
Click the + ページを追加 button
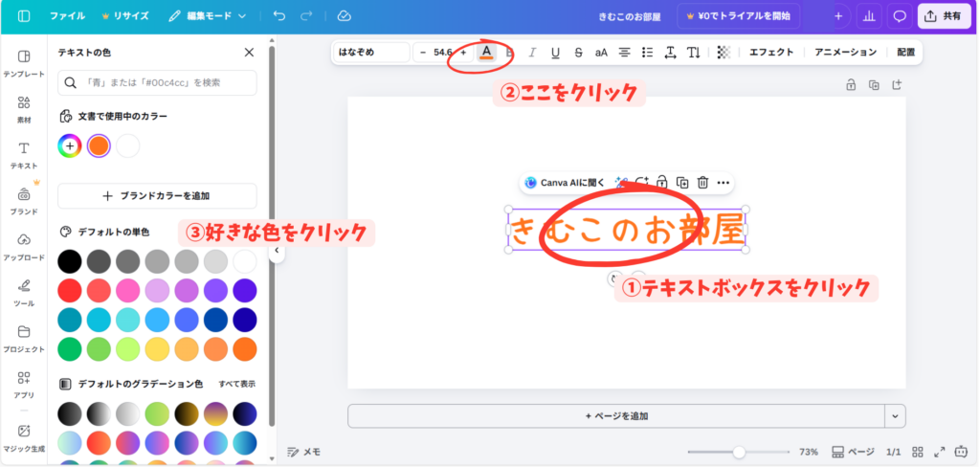tap(616, 415)
